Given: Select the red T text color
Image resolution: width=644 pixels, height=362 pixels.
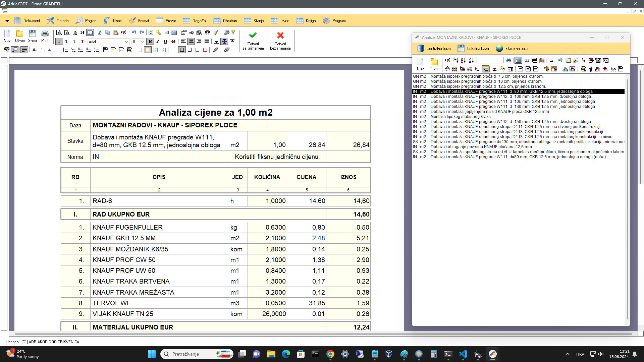Looking at the screenshot, I should point(83,42).
